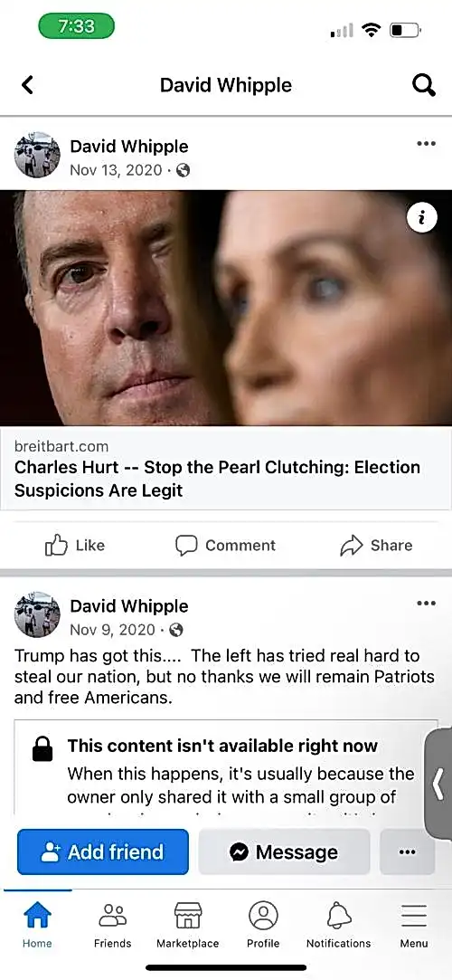Open the Menu hamburger icon
This screenshot has width=452, height=980.
pos(414,926)
